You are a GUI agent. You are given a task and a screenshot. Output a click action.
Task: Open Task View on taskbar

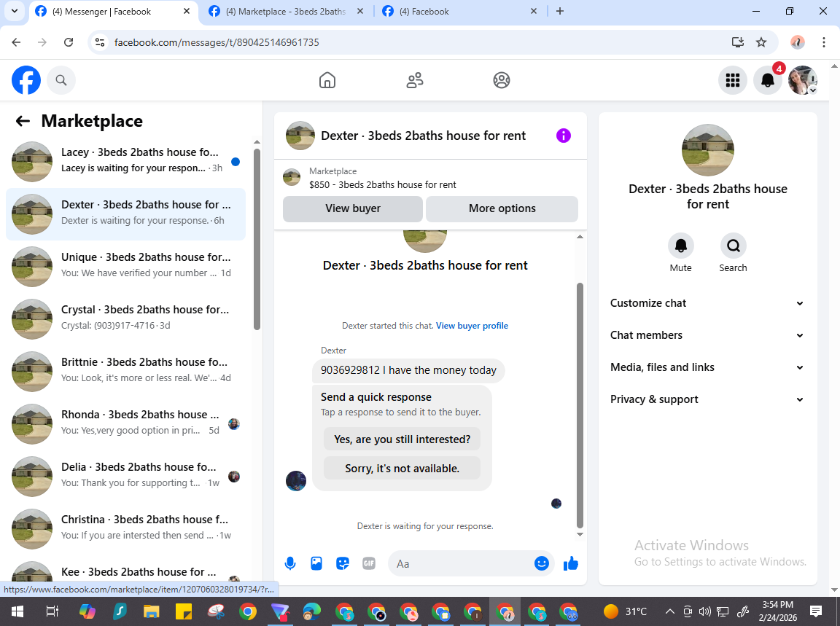tap(52, 611)
